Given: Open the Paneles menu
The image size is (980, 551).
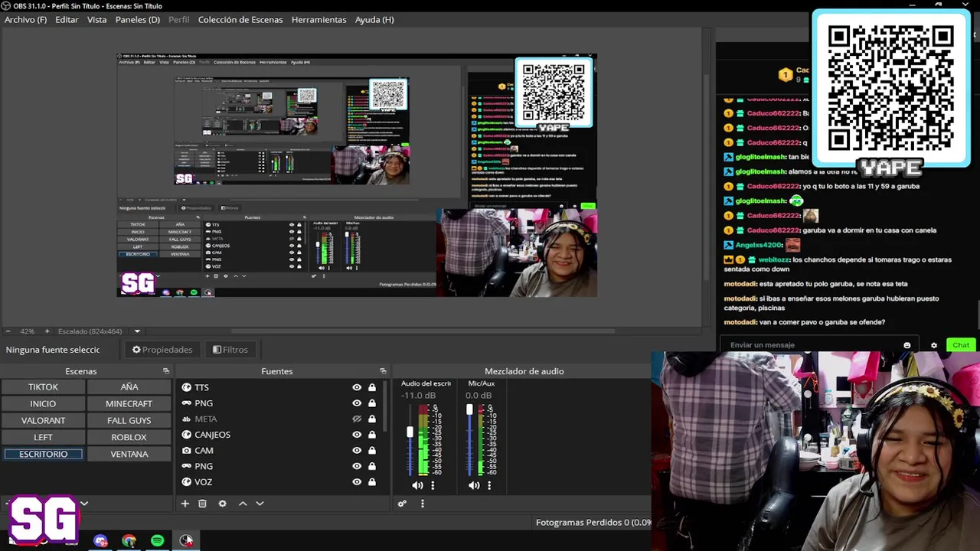Looking at the screenshot, I should pos(138,19).
